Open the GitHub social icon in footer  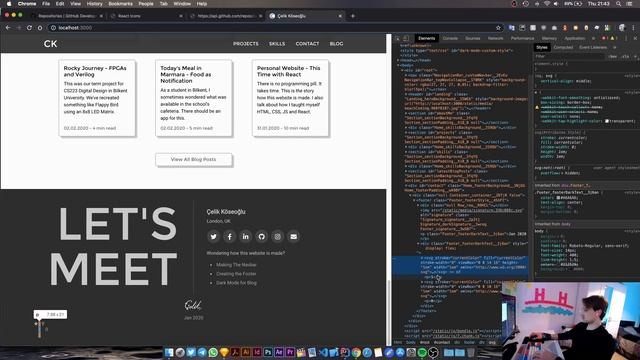(261, 236)
